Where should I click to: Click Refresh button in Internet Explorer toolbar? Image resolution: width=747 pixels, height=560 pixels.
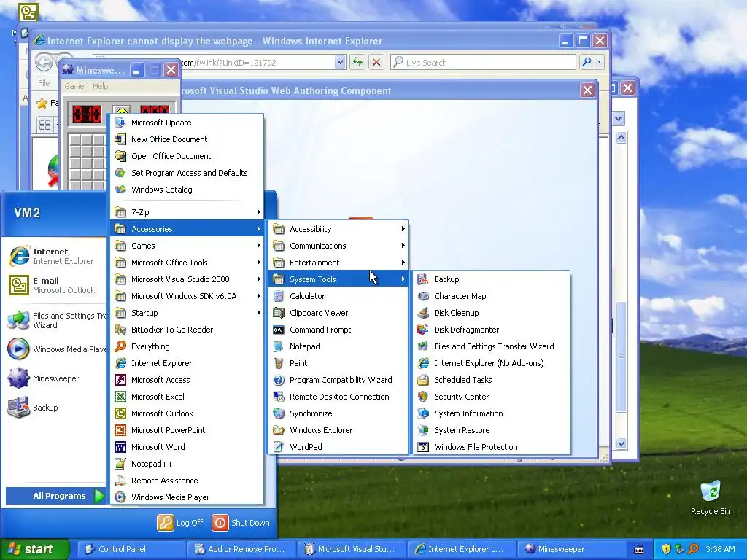coord(357,62)
